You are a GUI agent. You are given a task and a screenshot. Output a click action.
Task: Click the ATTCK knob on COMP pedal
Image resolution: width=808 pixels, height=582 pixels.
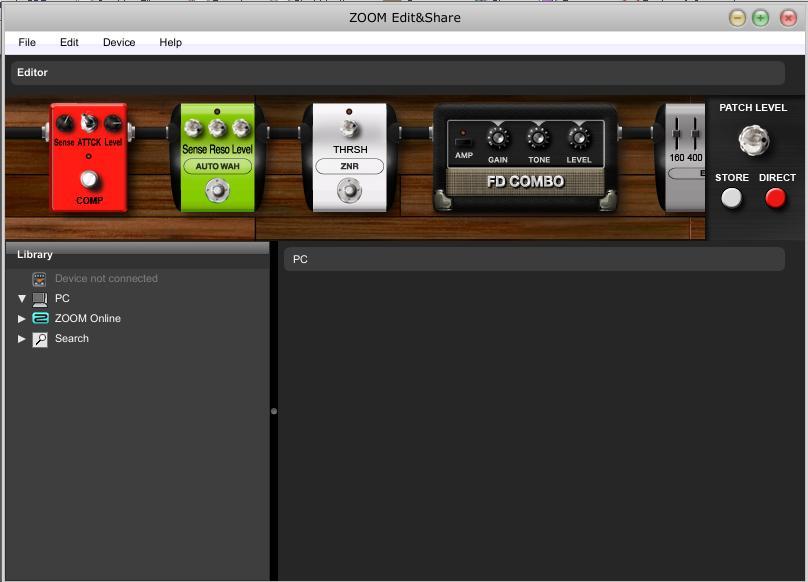click(89, 123)
